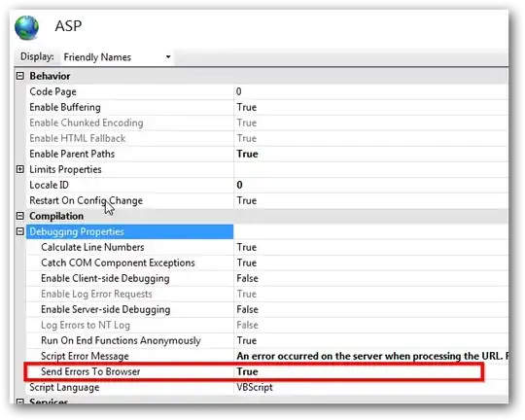Select the Limits Properties label
Viewport: 525px width, 420px height.
tap(65, 169)
